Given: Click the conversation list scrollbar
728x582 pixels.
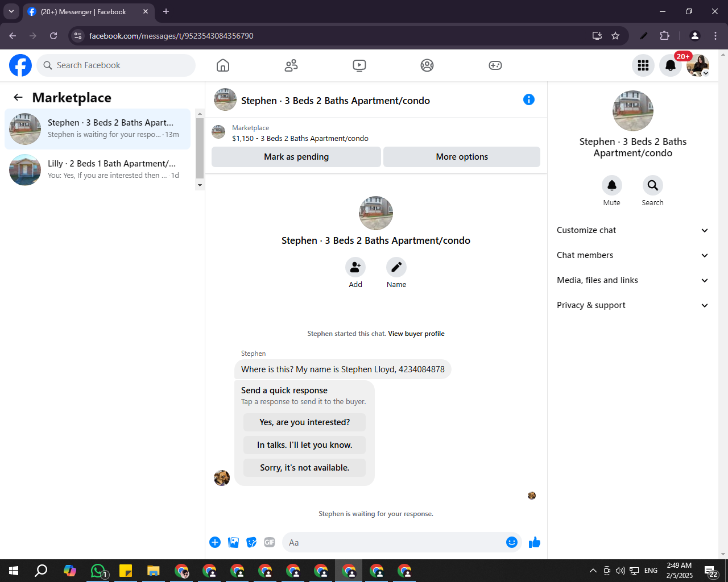Looking at the screenshot, I should point(200,149).
